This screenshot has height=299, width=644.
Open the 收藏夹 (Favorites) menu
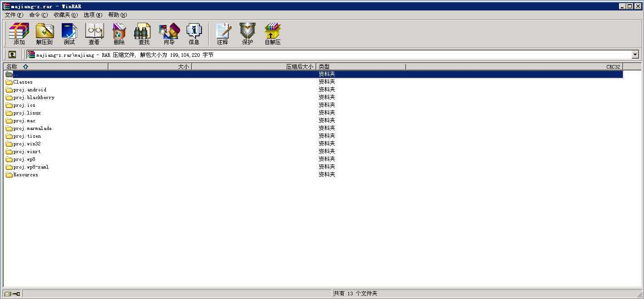pos(65,15)
